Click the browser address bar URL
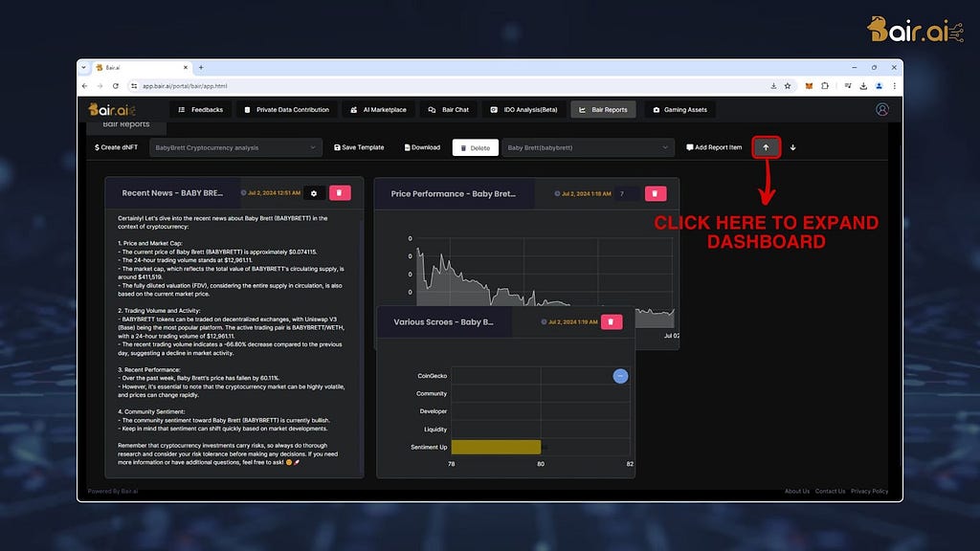 185,86
